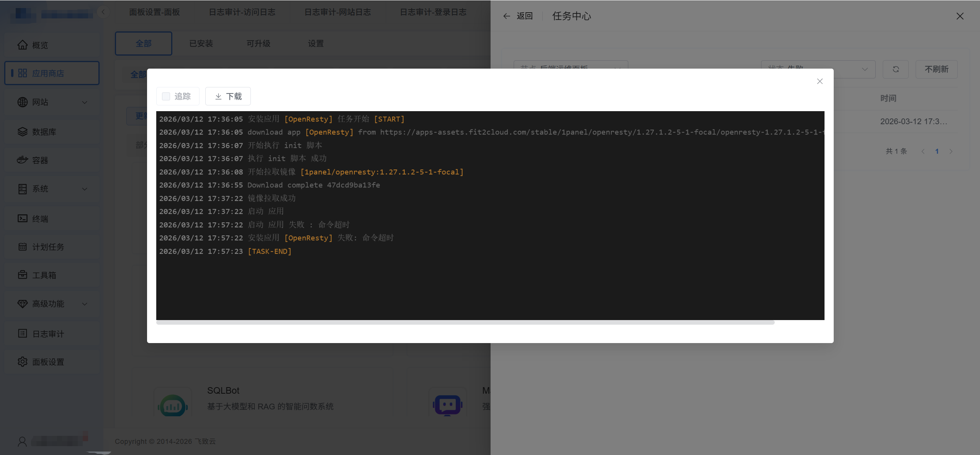This screenshot has width=980, height=455.
Task: Collapse the sidebar with the arrow button
Action: pos(103,12)
